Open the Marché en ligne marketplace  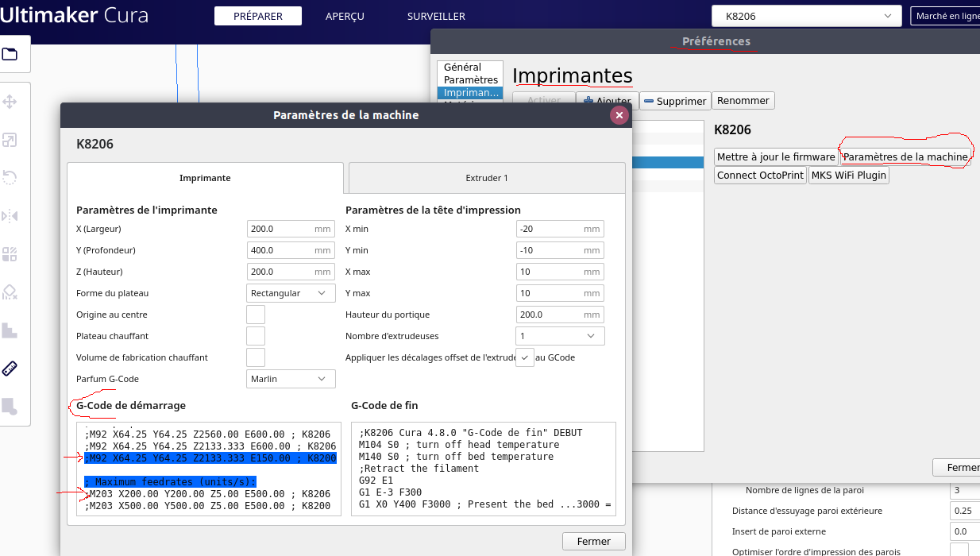coord(945,16)
